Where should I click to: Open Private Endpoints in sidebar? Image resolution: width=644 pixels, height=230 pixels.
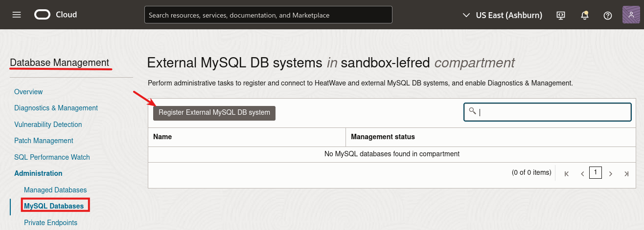click(x=50, y=223)
